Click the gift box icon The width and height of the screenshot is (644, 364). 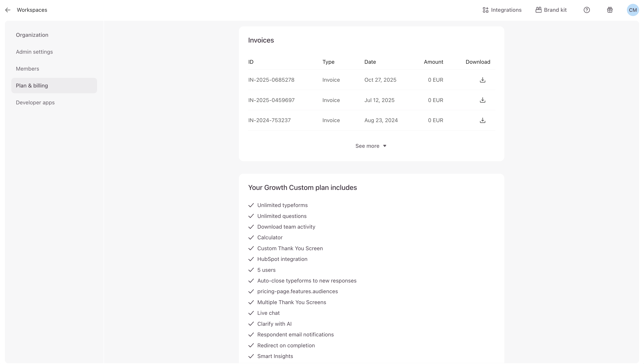point(610,10)
